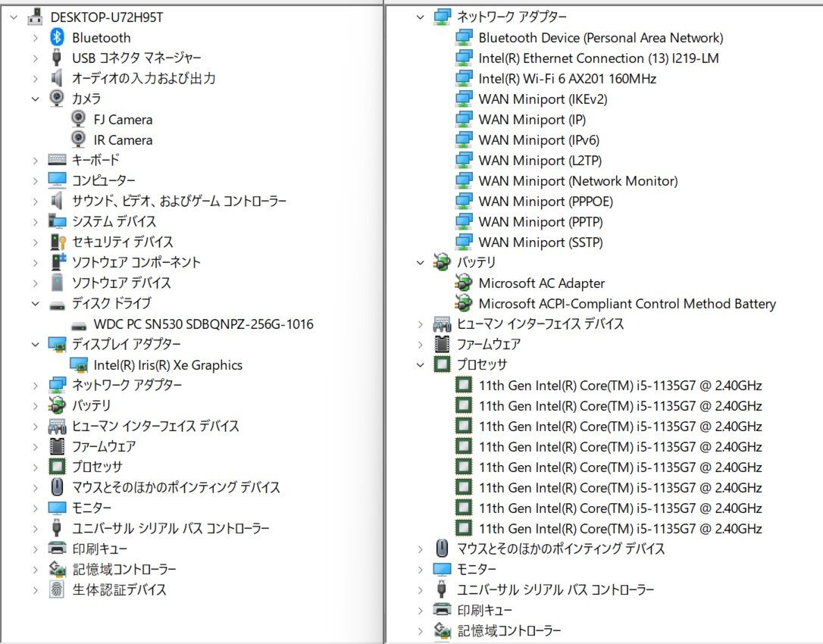823x644 pixels.
Task: Collapse the DESKTOP-U72H95T root node
Action: coord(14,17)
